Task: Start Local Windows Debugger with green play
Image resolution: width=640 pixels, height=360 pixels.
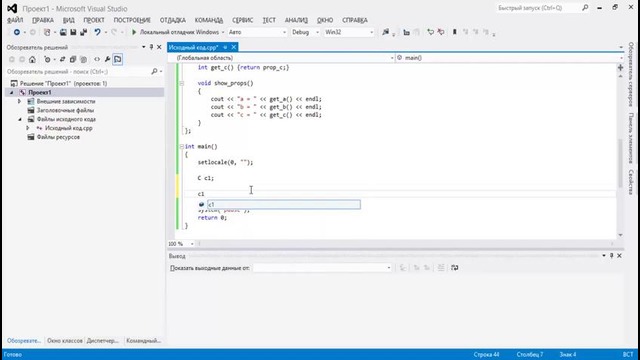Action: [x=134, y=32]
